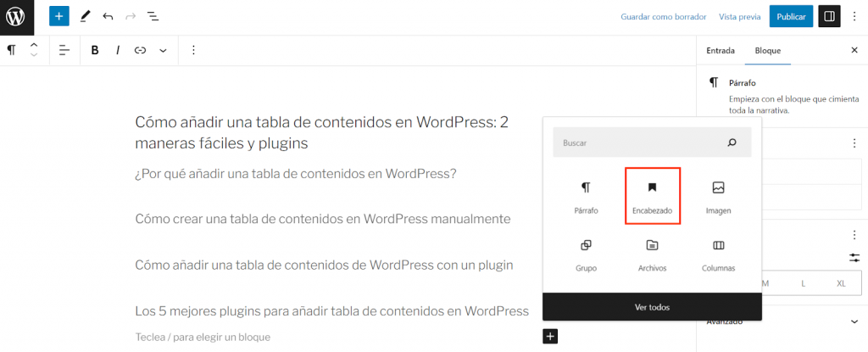868x352 pixels.
Task: Click the Buscar block search field
Action: point(640,143)
